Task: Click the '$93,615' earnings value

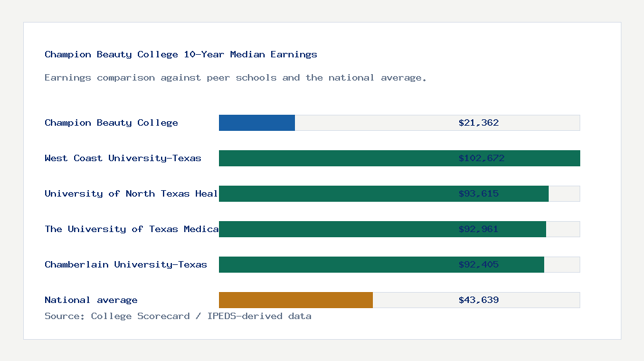Action: pos(478,193)
